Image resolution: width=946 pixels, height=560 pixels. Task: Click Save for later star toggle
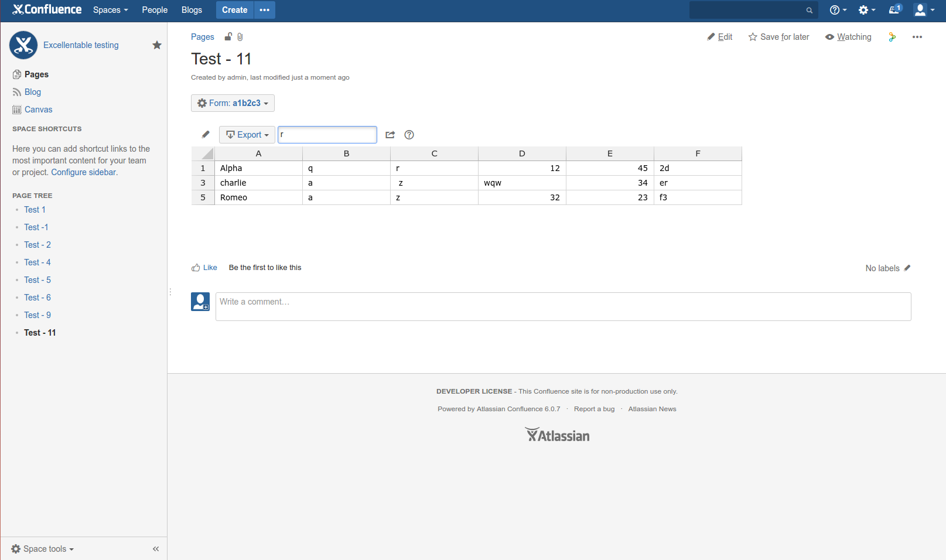[778, 36]
